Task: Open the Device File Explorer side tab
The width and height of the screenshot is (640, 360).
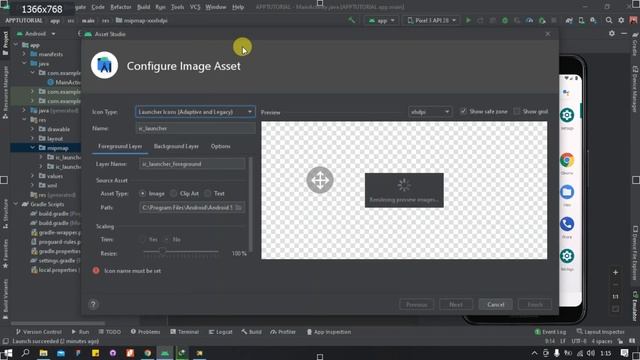Action: 635,253
